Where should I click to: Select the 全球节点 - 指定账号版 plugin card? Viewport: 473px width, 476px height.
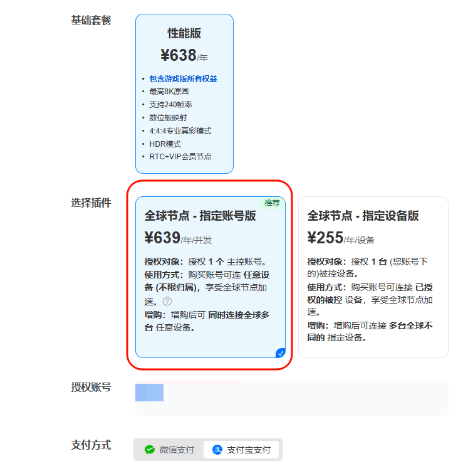click(x=211, y=277)
